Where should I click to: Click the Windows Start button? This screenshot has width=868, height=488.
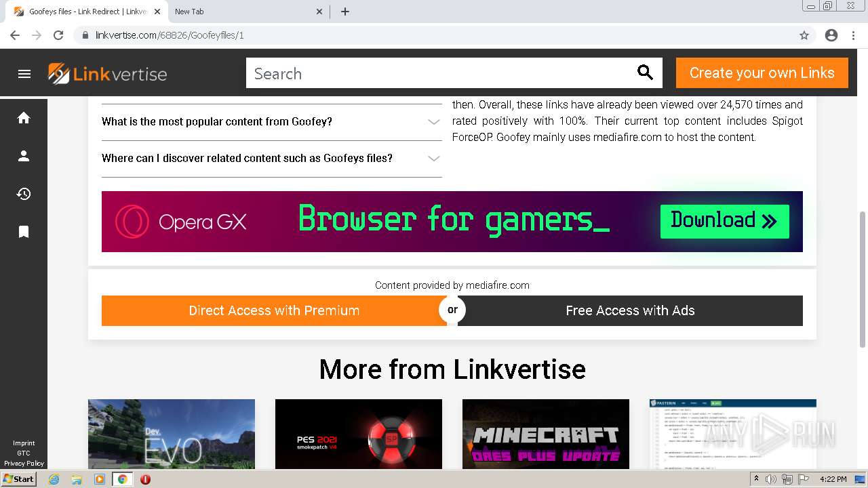[18, 479]
